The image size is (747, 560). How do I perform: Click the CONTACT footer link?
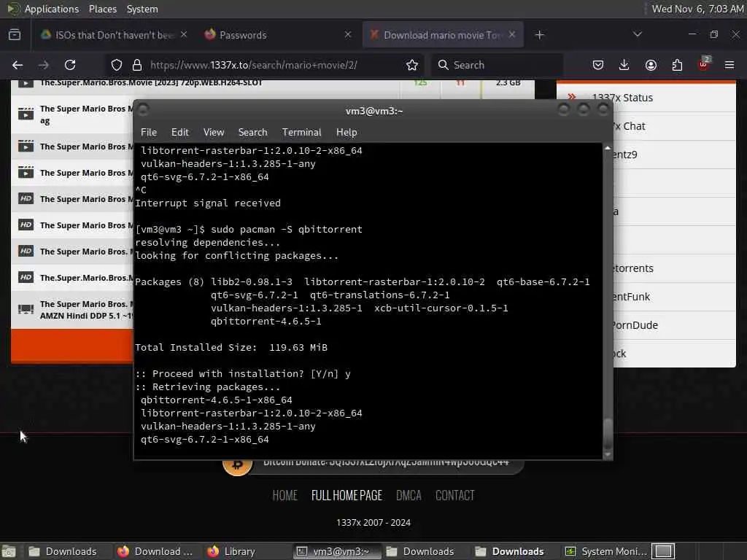pos(455,496)
